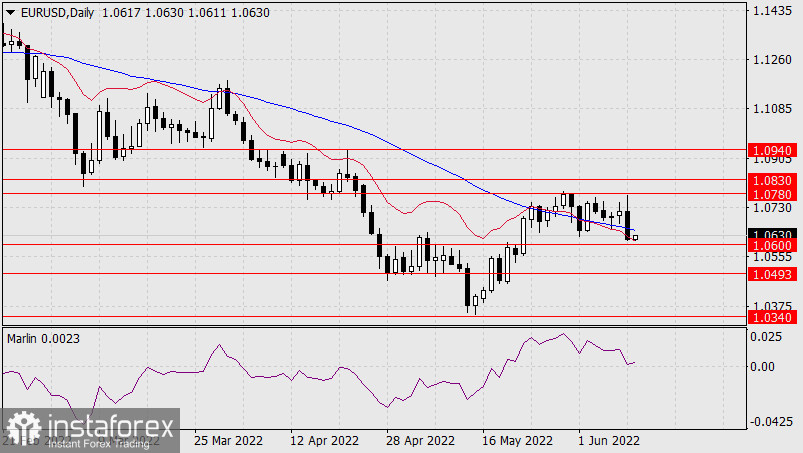803x453 pixels.
Task: Select the 12 Apr 2022 date label
Action: (324, 441)
